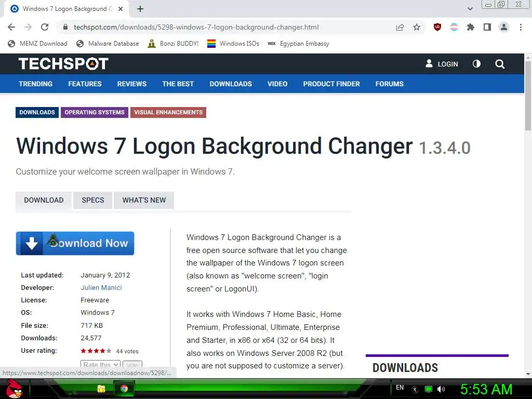Screen dimensions: 532x399
Task: Bookmark this page with the star icon
Action: pos(417,27)
